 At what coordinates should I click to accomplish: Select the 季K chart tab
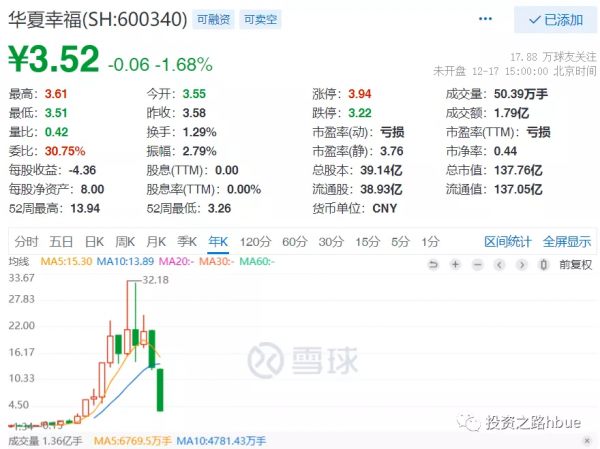click(x=187, y=242)
